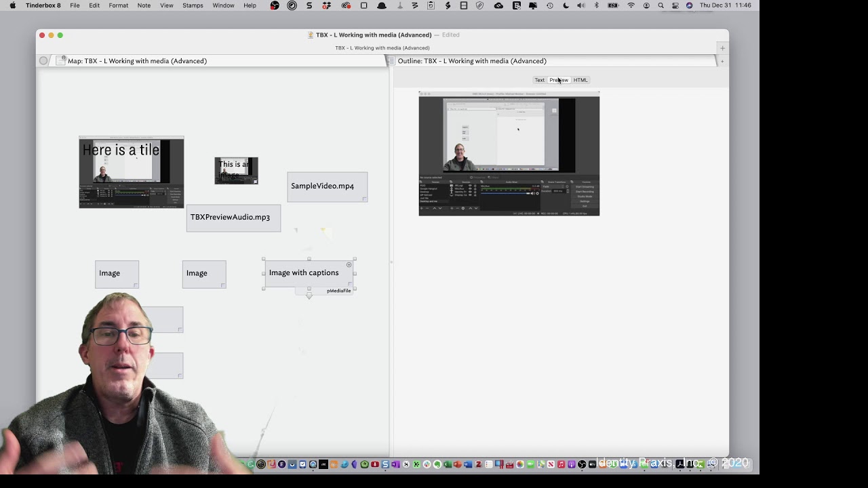
Task: Open Word from the Dock
Action: [x=467, y=464]
